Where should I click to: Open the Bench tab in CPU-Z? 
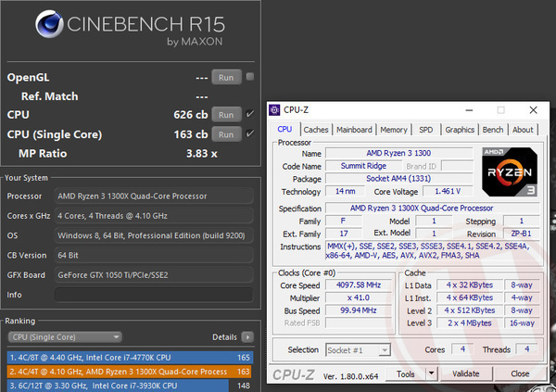point(493,130)
